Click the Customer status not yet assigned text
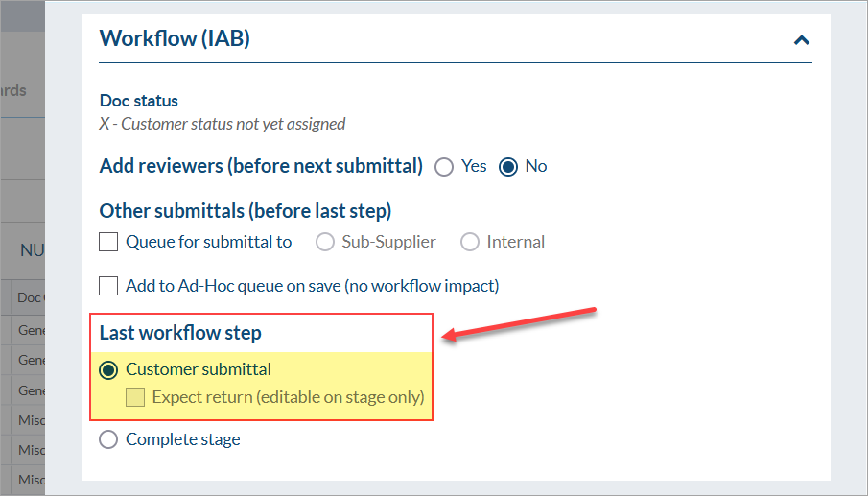Screen dimensions: 868x496 click(222, 124)
